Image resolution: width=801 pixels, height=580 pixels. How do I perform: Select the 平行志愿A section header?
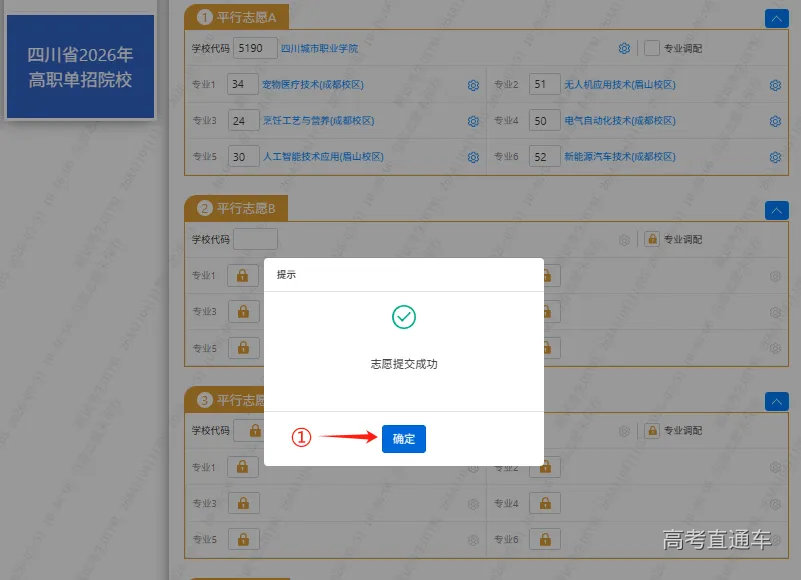pyautogui.click(x=245, y=17)
